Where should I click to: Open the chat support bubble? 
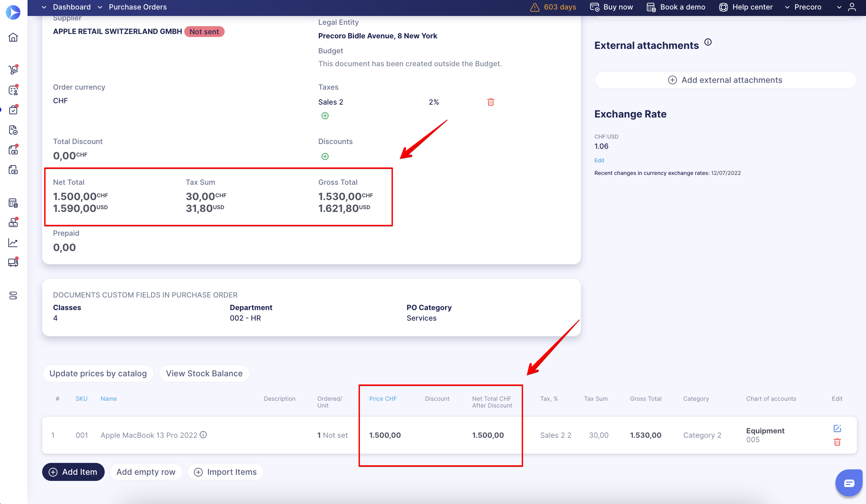pyautogui.click(x=849, y=483)
